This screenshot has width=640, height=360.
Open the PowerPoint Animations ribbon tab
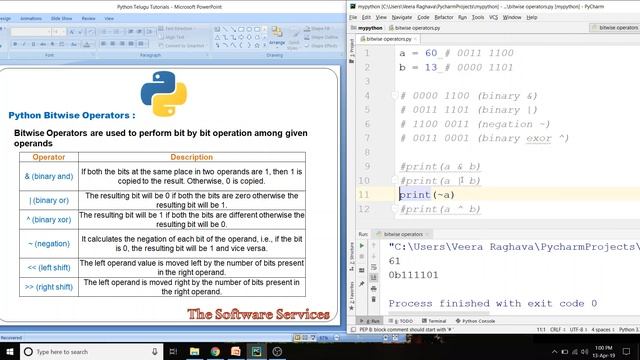[x=31, y=19]
